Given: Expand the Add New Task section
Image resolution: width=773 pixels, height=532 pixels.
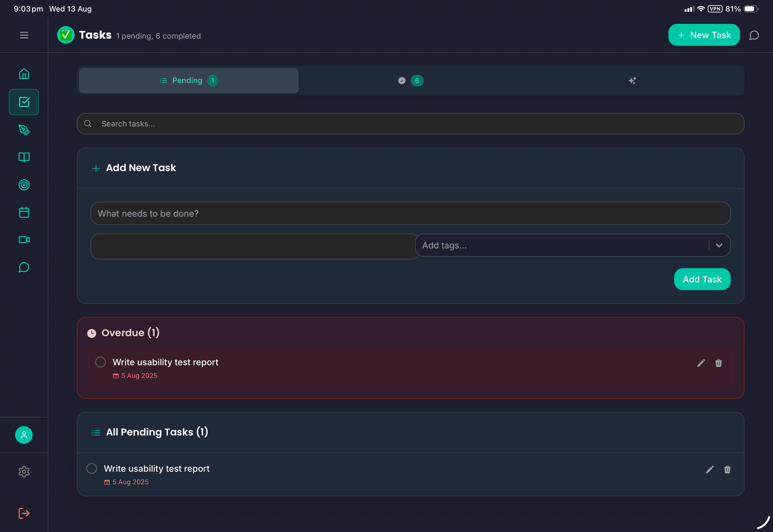Looking at the screenshot, I should click(x=134, y=168).
